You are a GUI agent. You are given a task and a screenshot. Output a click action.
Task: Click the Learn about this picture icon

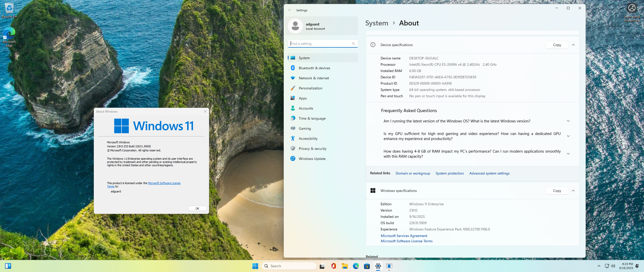632,13
